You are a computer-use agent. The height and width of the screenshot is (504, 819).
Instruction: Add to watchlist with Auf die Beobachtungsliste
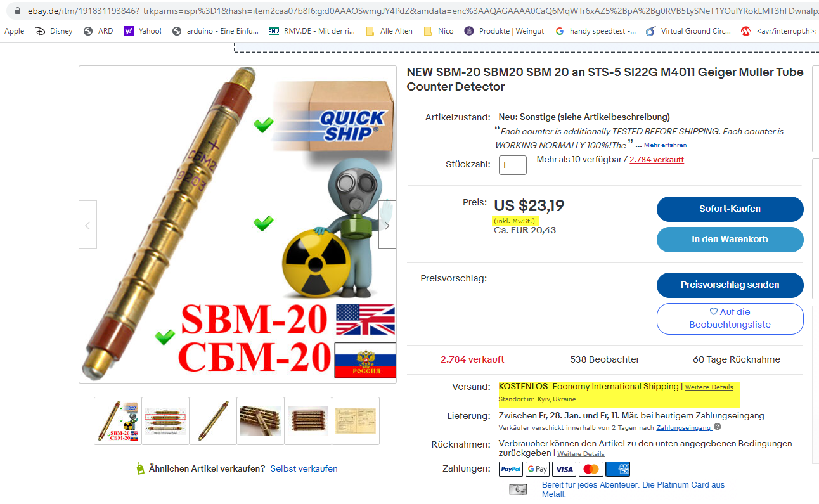click(730, 318)
